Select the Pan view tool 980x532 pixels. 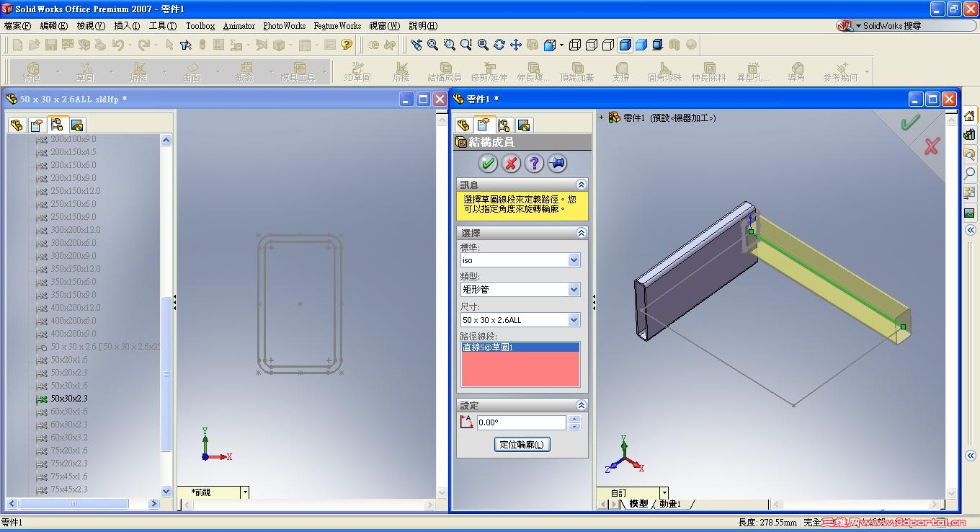tap(516, 45)
